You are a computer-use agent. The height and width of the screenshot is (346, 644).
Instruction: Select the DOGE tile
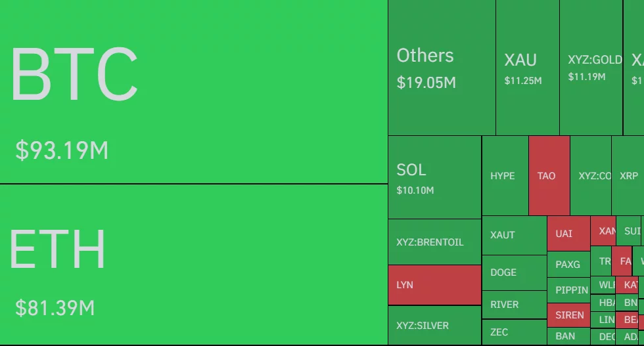pyautogui.click(x=514, y=272)
